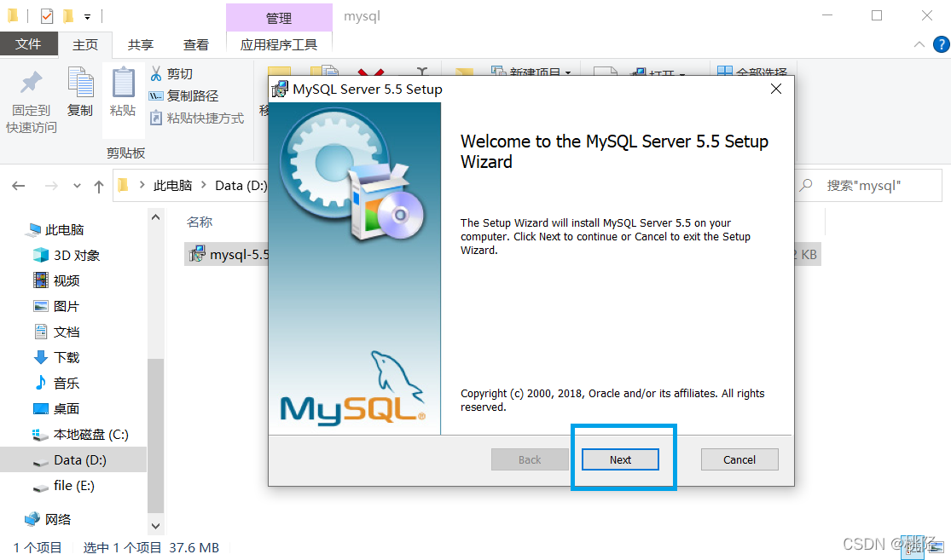
Task: Open 网络 in the navigation pane
Action: point(48,519)
